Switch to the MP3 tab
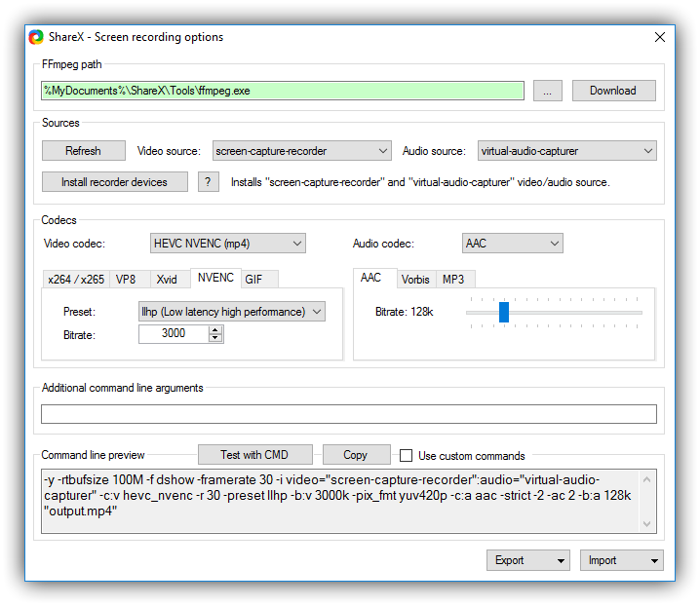Image resolution: width=700 pixels, height=606 pixels. 455,280
